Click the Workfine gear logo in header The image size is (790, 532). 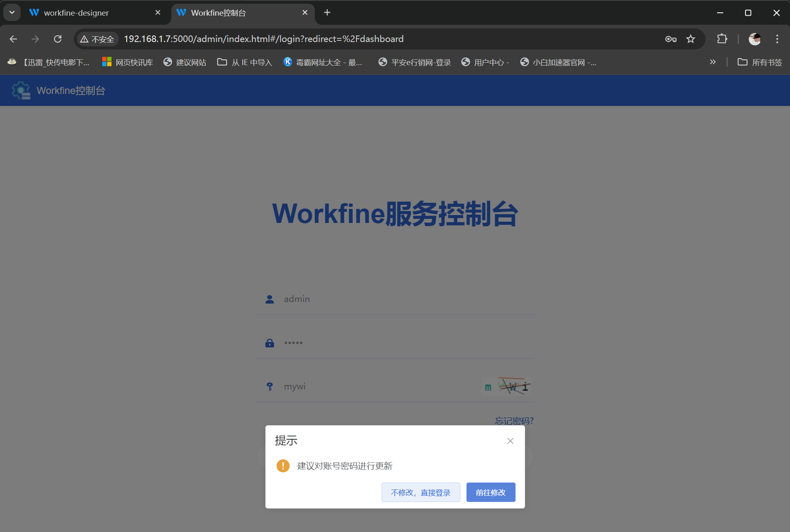tap(21, 90)
